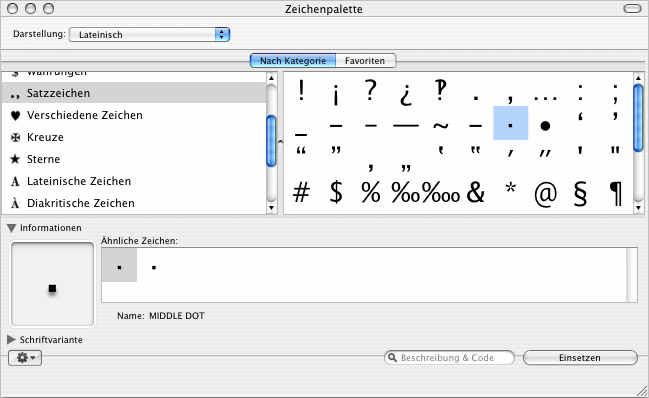Viewport: 649px width, 398px height.
Task: Select the exclamation mark character
Action: tap(301, 90)
